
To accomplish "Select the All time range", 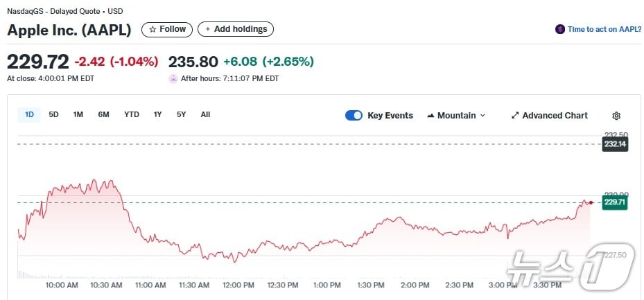I will 205,114.
